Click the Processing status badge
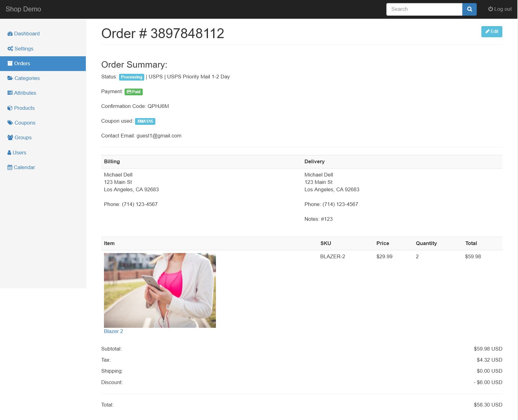 131,77
